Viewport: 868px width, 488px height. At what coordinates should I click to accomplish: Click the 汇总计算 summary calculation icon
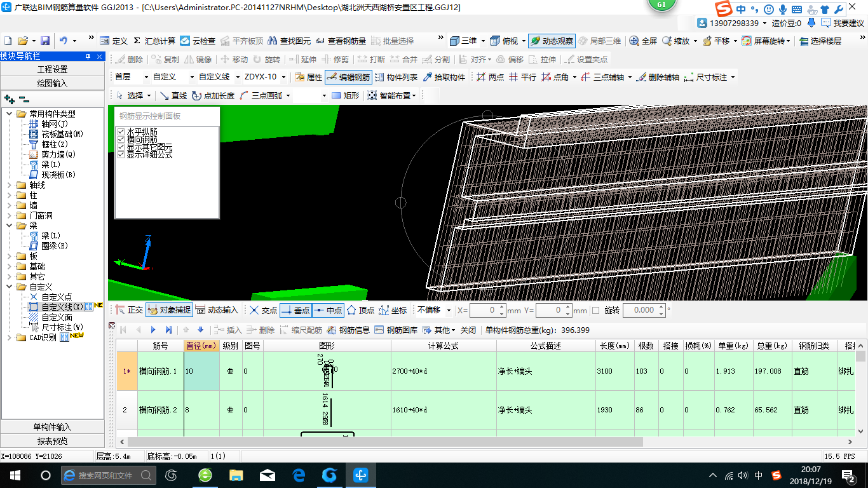pos(155,41)
